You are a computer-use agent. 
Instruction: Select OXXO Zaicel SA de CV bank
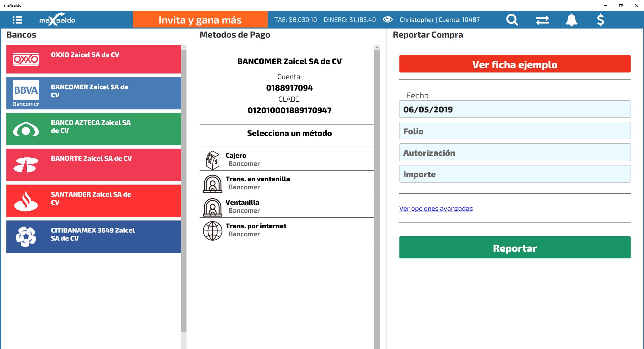tap(94, 59)
